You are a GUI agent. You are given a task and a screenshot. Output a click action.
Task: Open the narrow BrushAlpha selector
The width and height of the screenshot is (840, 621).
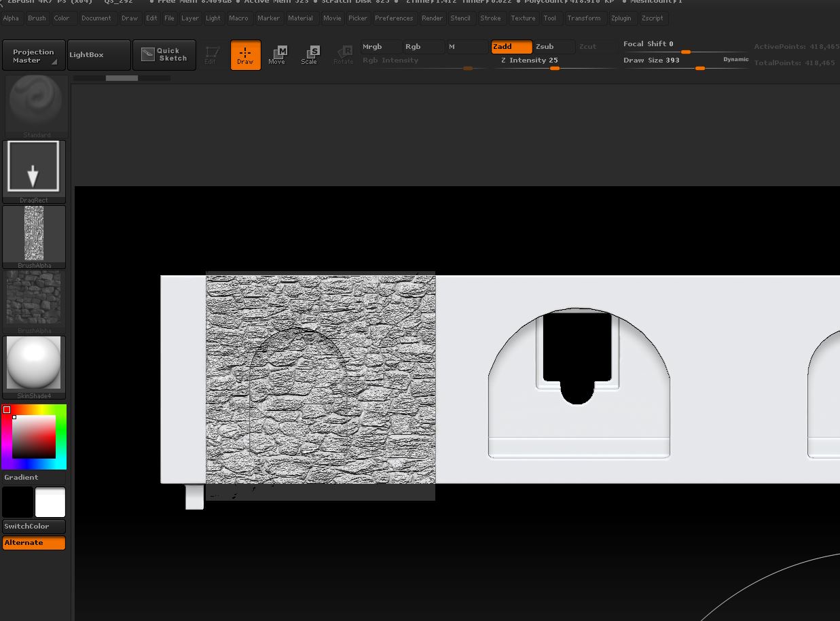point(34,234)
